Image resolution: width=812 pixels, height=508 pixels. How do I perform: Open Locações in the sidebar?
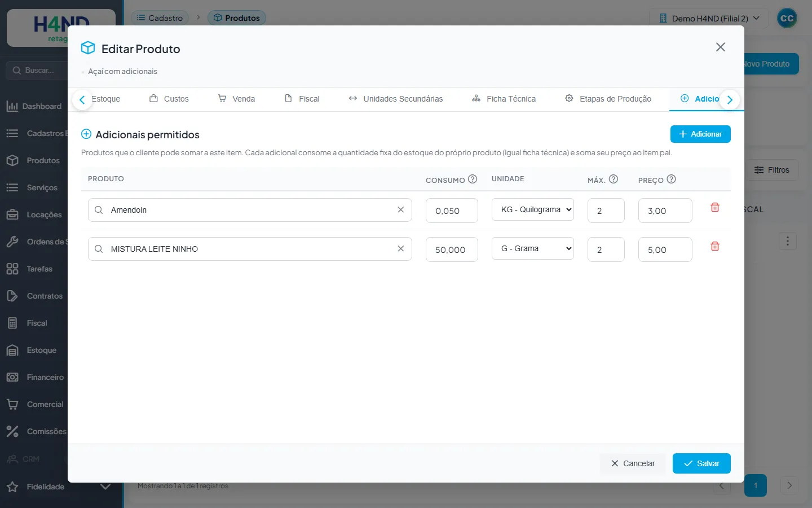point(34,214)
